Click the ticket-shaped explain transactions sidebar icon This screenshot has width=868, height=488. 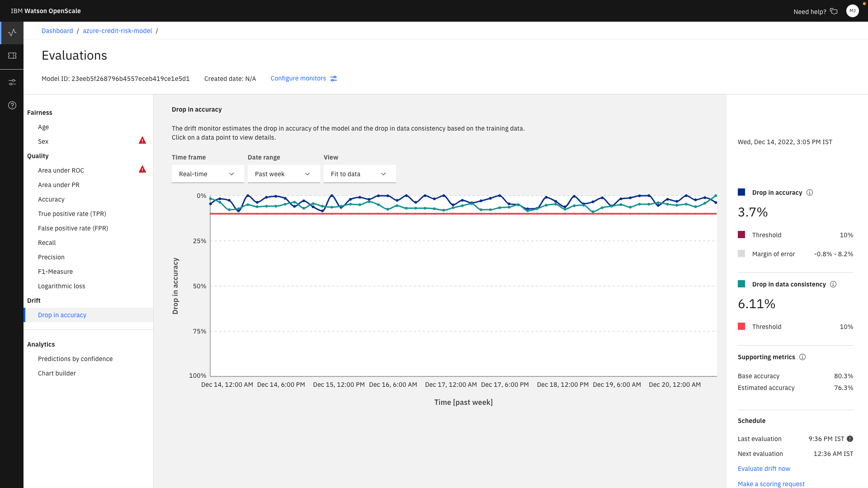coord(12,56)
